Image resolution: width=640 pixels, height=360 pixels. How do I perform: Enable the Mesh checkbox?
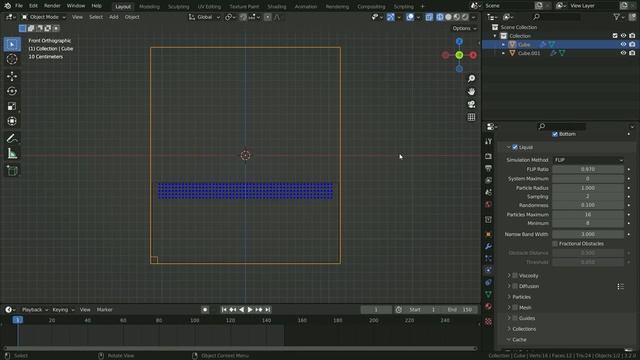click(515, 307)
